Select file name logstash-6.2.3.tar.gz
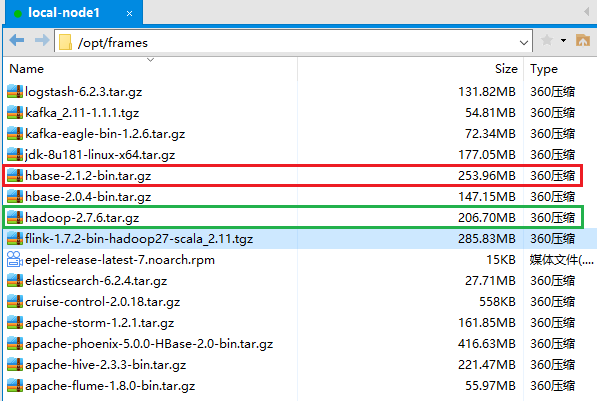The height and width of the screenshot is (401, 597). [x=84, y=92]
